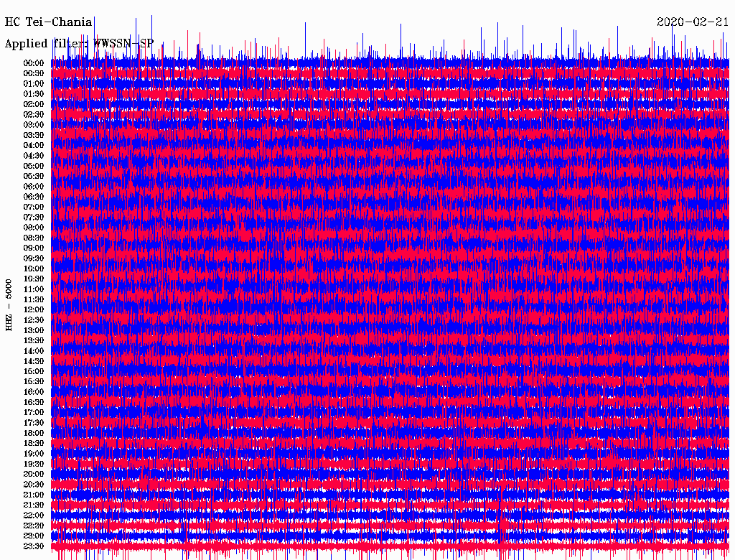The height and width of the screenshot is (560, 735).
Task: Select the 17:30 time label
Action: click(34, 423)
